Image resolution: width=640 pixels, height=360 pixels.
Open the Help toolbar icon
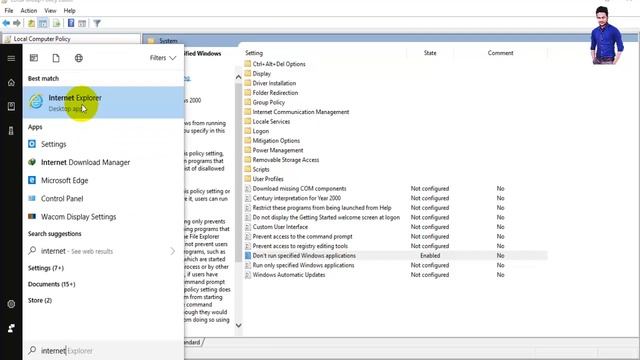pyautogui.click(x=71, y=23)
